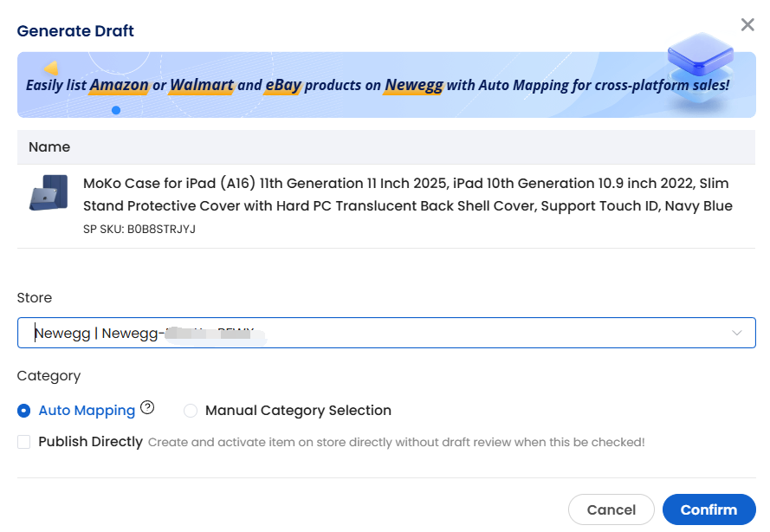Viewport: 770px width, 532px height.
Task: Click the Publish Directly description text
Action: (397, 442)
